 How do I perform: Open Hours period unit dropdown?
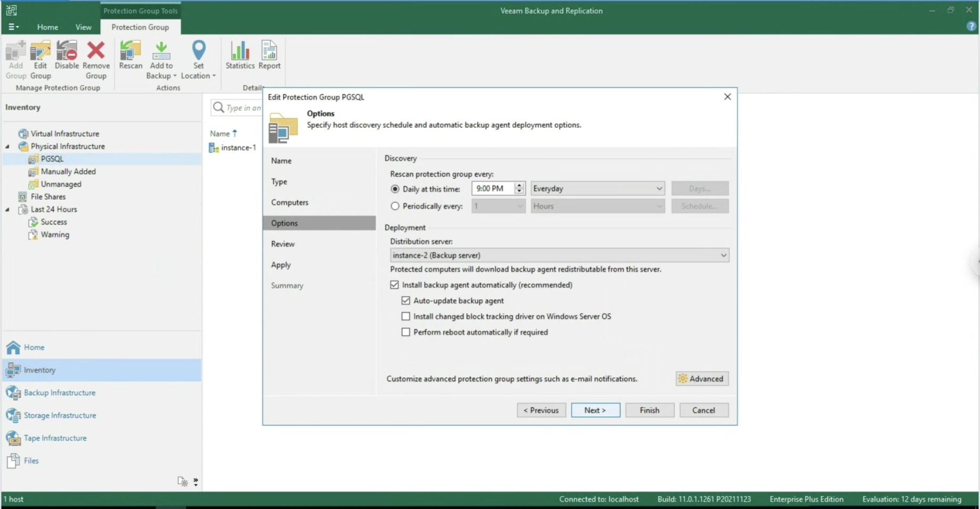(x=598, y=206)
